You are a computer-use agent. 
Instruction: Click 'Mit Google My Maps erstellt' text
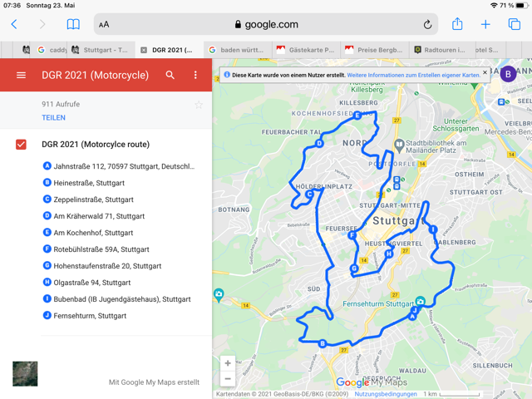(154, 382)
